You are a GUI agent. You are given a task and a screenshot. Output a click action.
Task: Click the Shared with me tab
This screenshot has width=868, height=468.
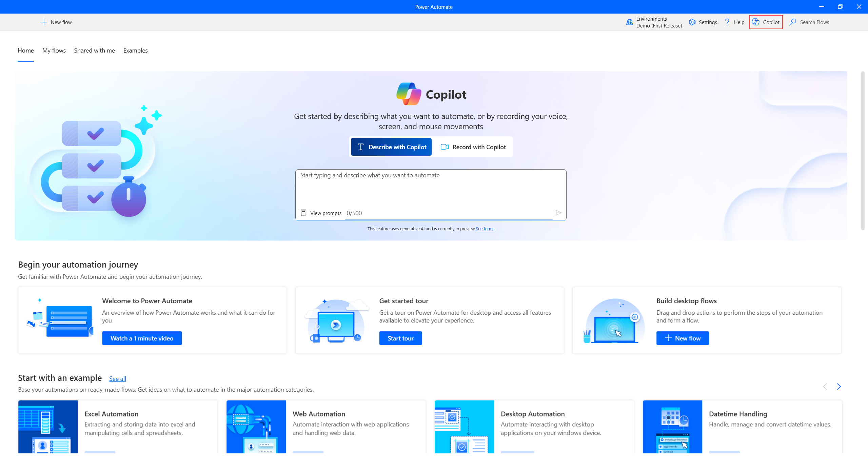tap(93, 50)
